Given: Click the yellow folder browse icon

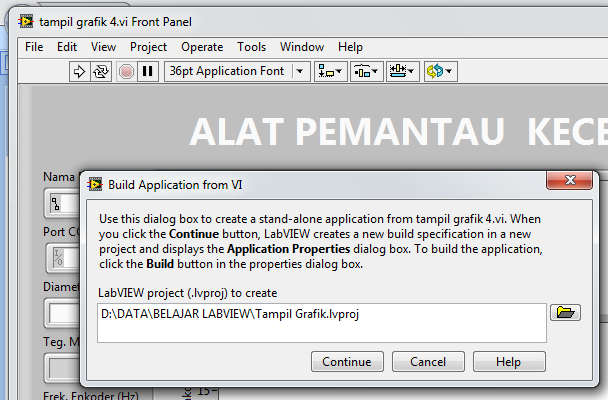Looking at the screenshot, I should [565, 312].
